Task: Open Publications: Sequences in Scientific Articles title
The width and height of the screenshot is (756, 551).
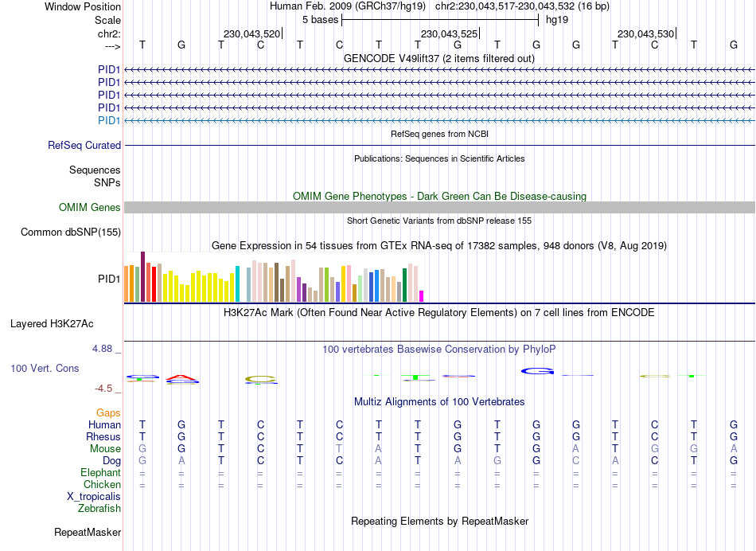Action: coord(439,158)
